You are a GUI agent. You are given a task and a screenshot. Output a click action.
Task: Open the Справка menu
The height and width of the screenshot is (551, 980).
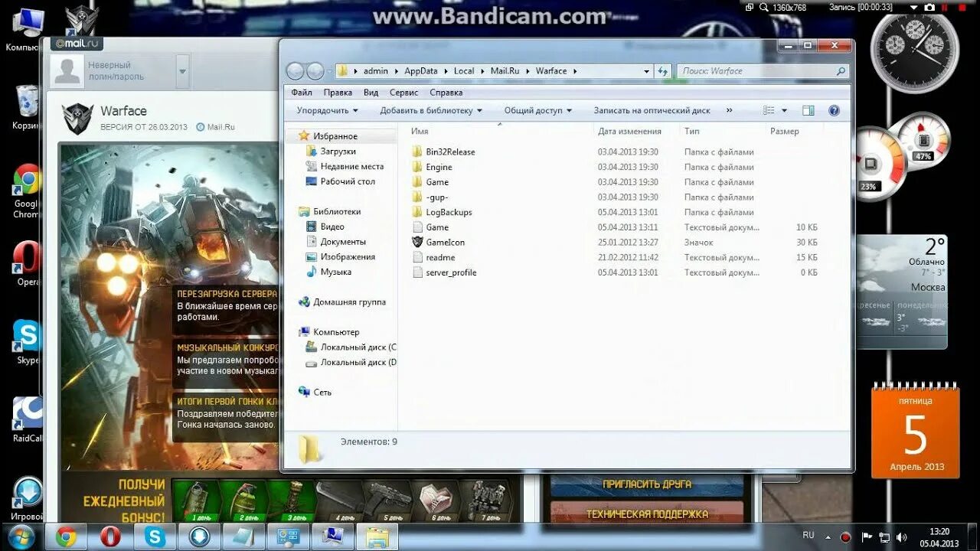(x=446, y=93)
